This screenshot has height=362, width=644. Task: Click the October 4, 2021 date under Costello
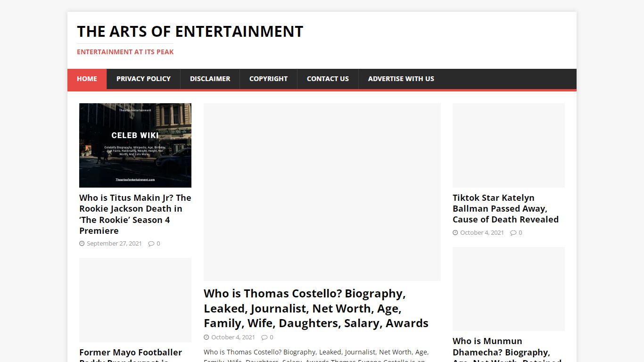(x=233, y=337)
